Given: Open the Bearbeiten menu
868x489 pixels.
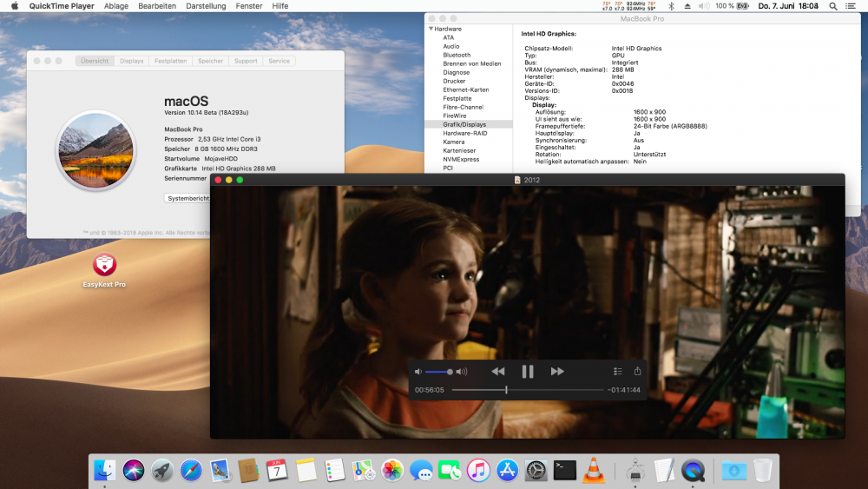Looking at the screenshot, I should (157, 6).
